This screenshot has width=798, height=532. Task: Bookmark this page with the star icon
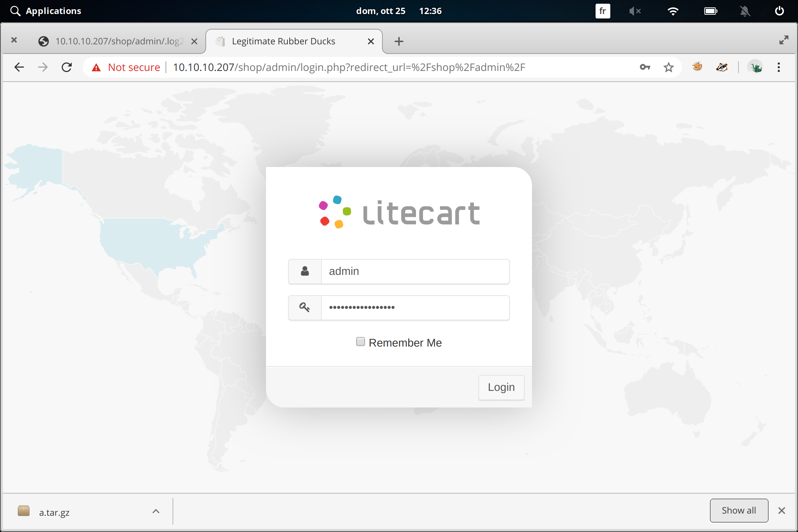click(668, 67)
